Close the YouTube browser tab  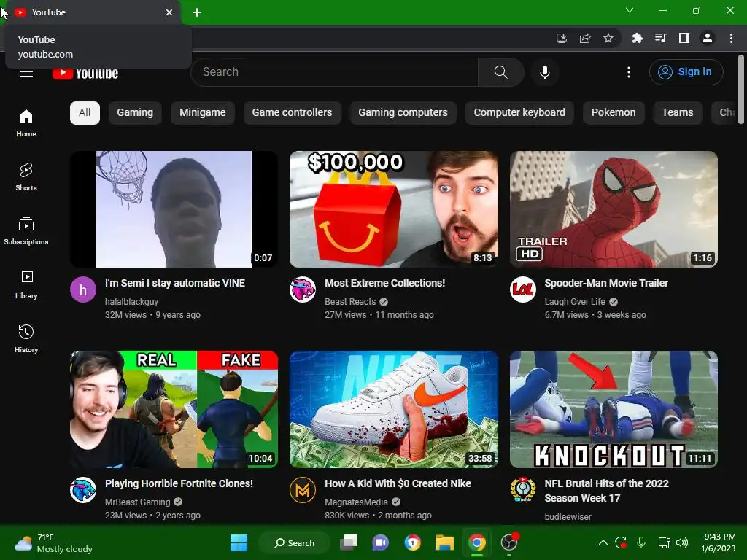pyautogui.click(x=169, y=12)
